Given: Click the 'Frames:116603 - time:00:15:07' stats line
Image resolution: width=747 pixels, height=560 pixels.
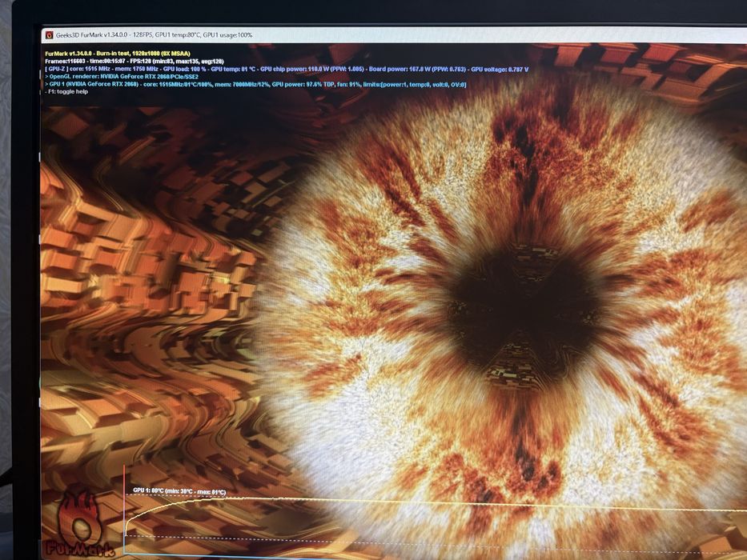Looking at the screenshot, I should (x=135, y=62).
